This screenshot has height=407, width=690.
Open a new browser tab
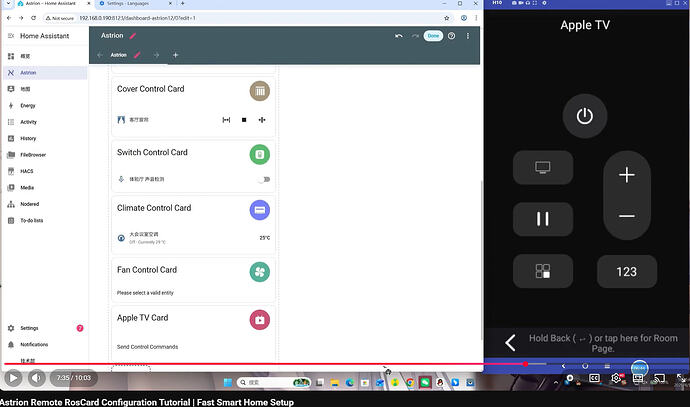tap(183, 4)
